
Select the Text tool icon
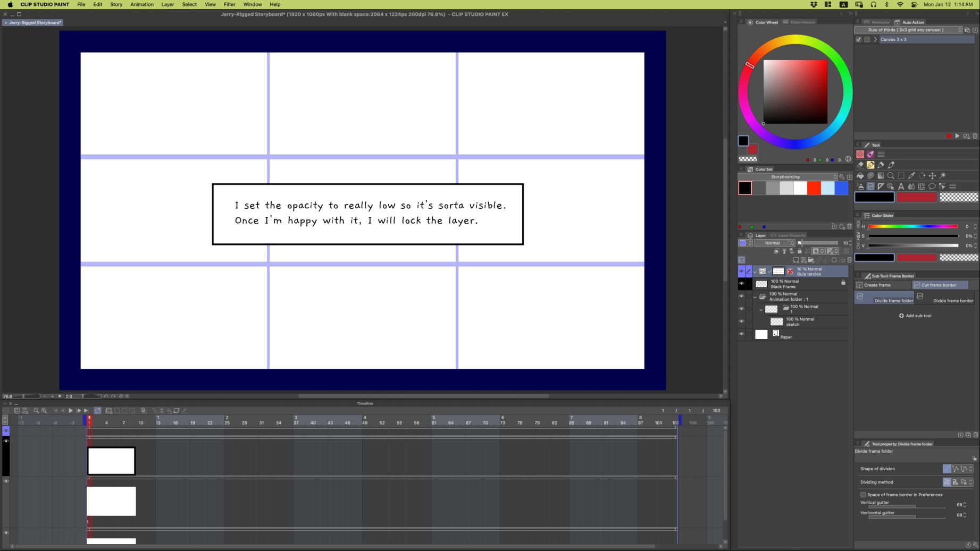point(901,187)
